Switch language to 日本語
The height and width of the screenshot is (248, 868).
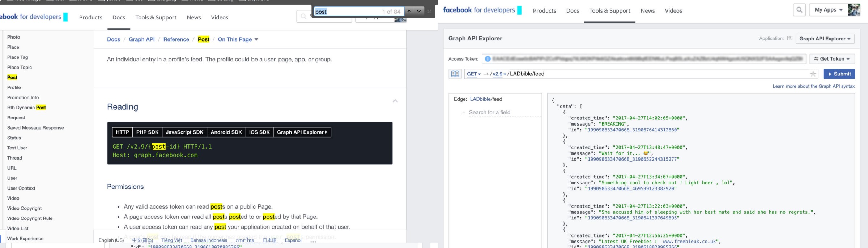(x=269, y=240)
